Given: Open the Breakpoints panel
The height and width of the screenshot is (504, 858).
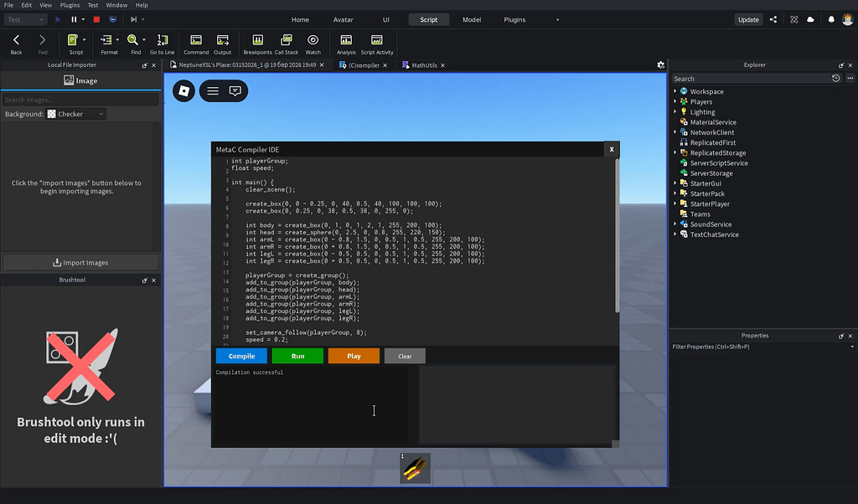Looking at the screenshot, I should [x=257, y=44].
